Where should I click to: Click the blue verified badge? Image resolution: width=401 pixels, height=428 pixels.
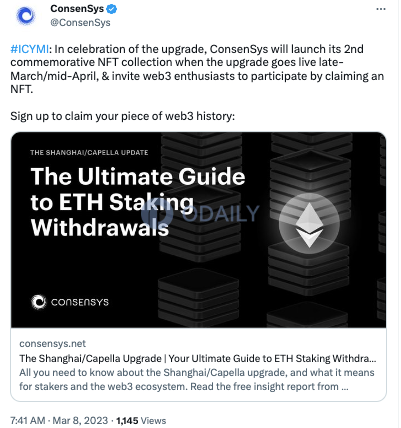[112, 9]
